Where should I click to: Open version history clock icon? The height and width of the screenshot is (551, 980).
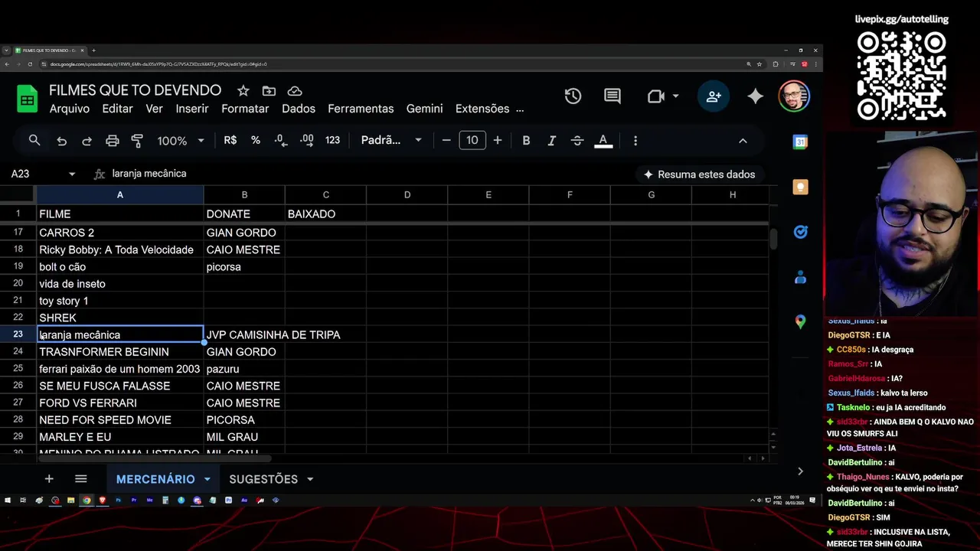(573, 96)
